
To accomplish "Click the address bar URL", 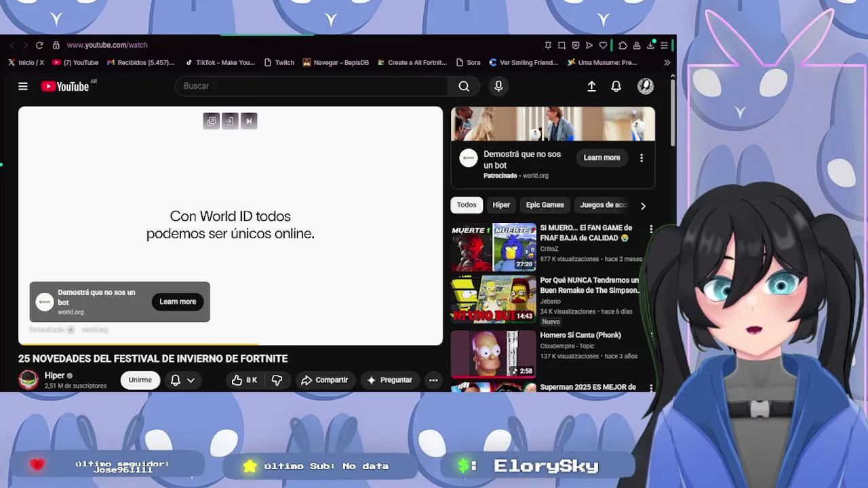I will pyautogui.click(x=107, y=45).
